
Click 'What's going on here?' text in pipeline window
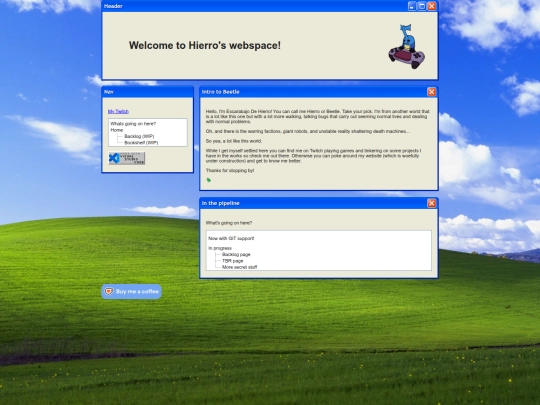[x=229, y=223]
